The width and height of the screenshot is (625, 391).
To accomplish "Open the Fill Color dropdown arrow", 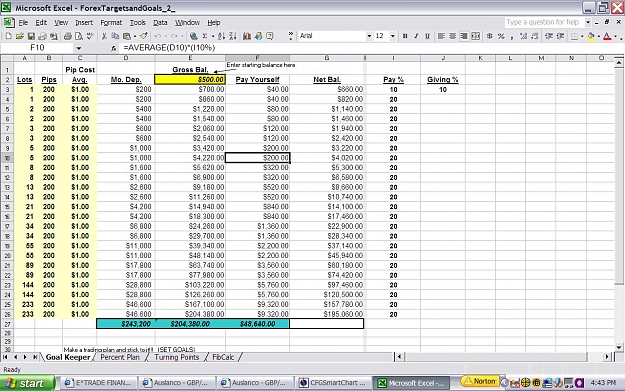I will (599, 36).
